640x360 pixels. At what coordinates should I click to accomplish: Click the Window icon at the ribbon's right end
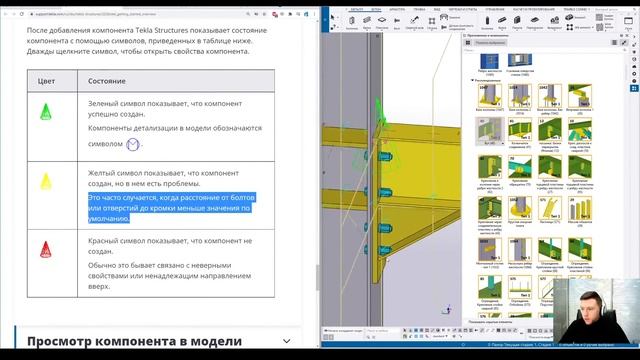[628, 22]
